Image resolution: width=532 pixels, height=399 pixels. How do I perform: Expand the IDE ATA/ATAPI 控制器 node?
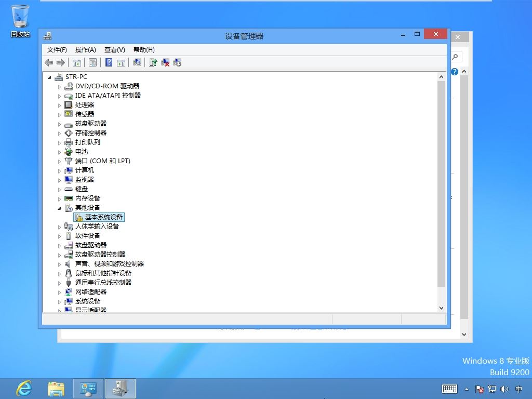(x=59, y=96)
